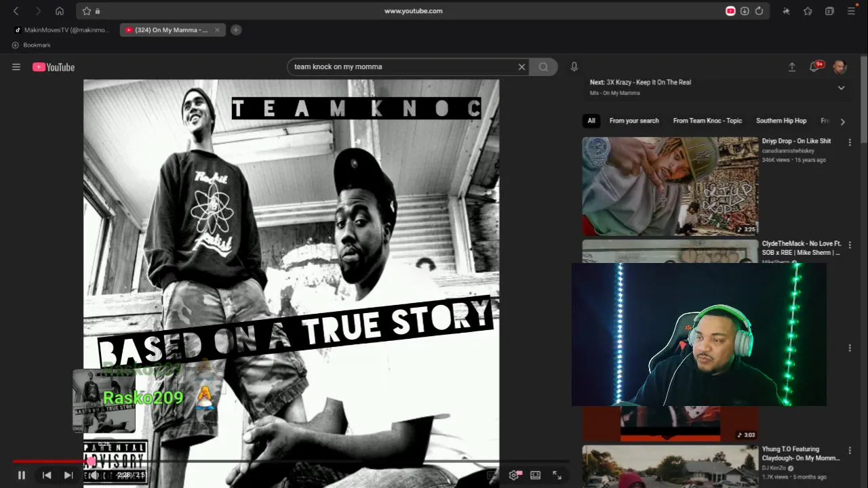This screenshot has width=868, height=488.
Task: Expand the Next 3X Krazy queue panel
Action: pos(841,87)
